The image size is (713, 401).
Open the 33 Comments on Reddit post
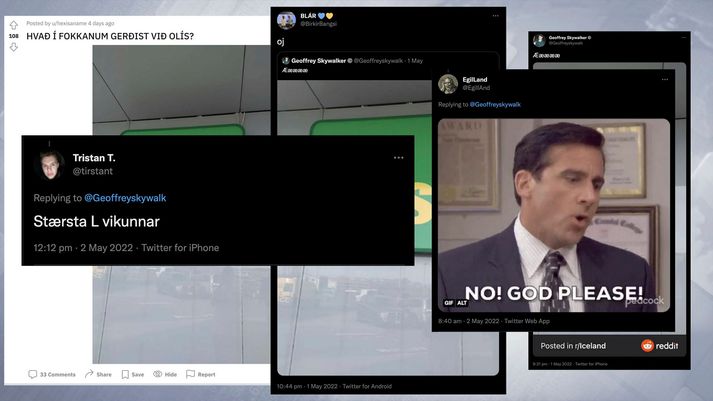tap(52, 374)
